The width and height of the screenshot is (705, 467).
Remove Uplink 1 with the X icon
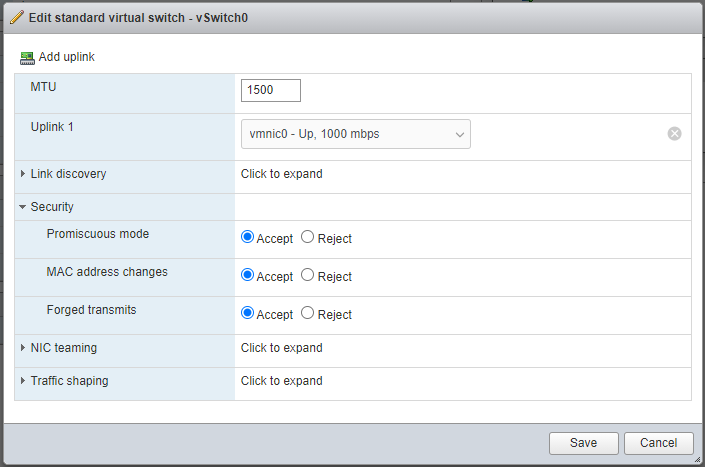[x=675, y=134]
